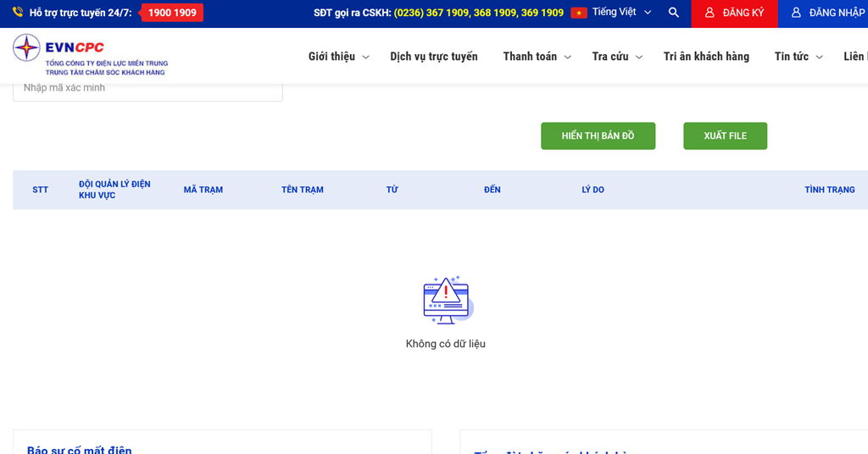The image size is (868, 454).
Task: Expand the Giới thiệu menu
Action: (338, 57)
